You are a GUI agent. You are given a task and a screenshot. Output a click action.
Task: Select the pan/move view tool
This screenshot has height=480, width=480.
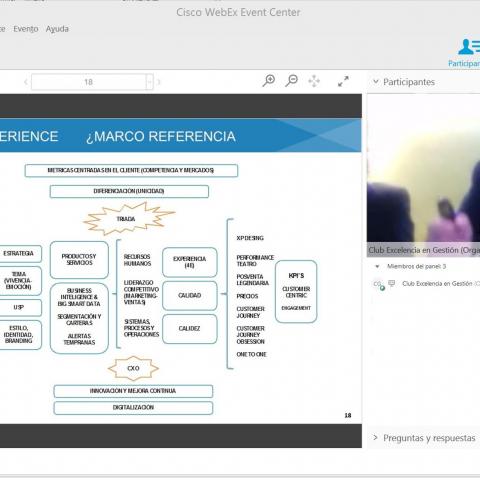coord(314,81)
